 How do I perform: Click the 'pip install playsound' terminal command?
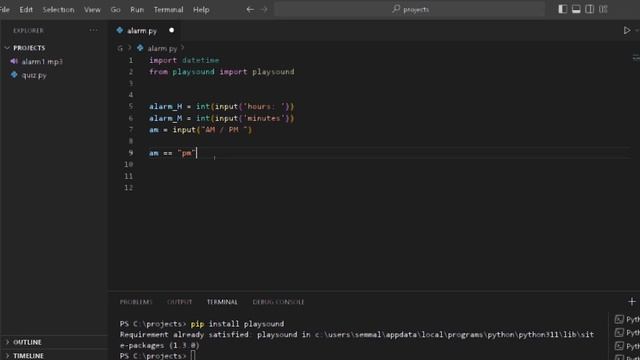coord(237,324)
